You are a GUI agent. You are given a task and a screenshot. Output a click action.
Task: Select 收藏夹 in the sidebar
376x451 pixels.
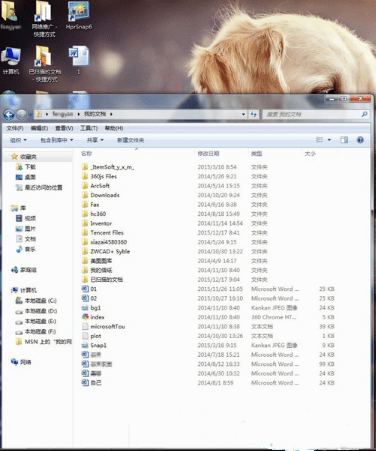[24, 157]
